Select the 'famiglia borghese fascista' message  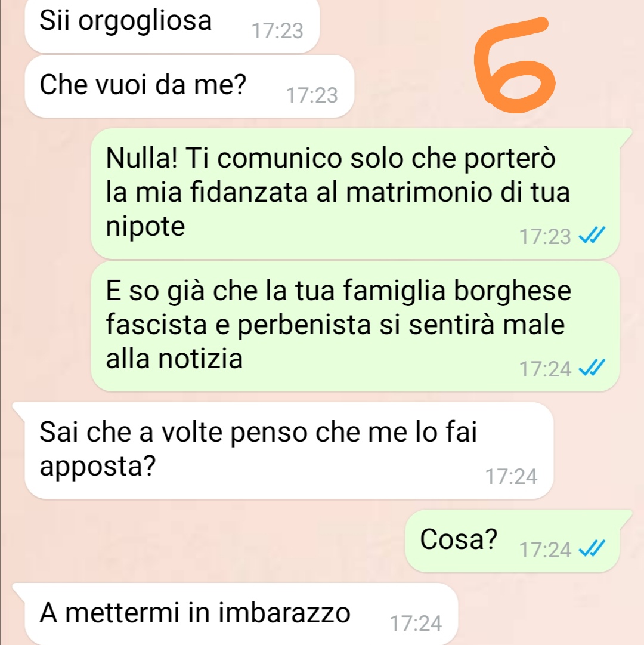(x=355, y=326)
